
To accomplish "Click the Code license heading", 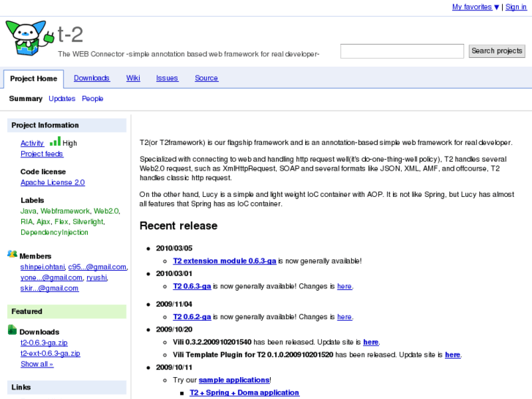I will pos(43,172).
